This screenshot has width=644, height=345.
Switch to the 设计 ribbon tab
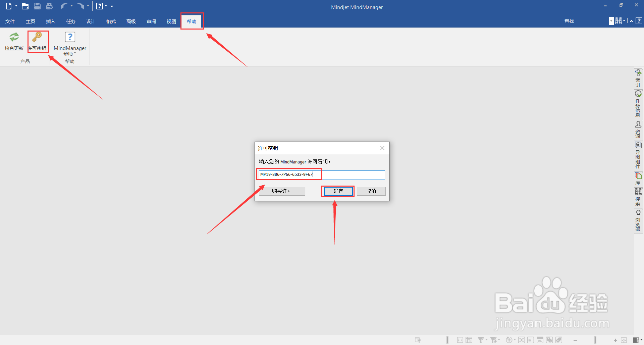point(91,21)
